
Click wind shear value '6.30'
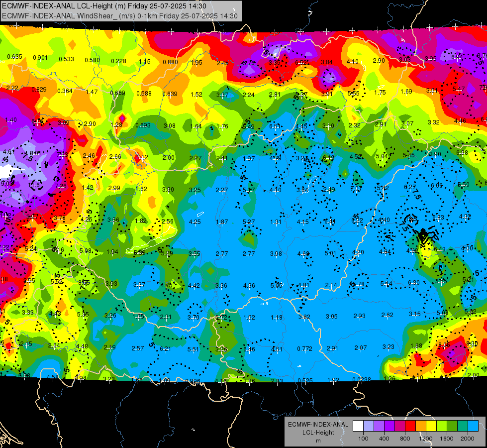pos(413,282)
